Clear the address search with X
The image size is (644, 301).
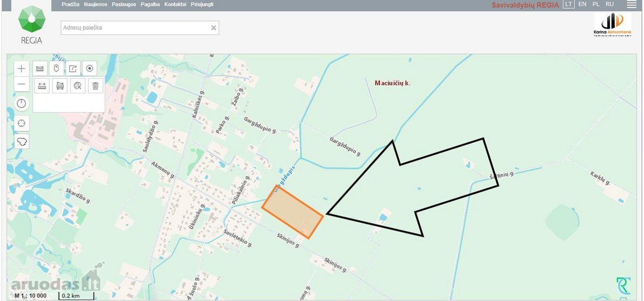click(213, 28)
